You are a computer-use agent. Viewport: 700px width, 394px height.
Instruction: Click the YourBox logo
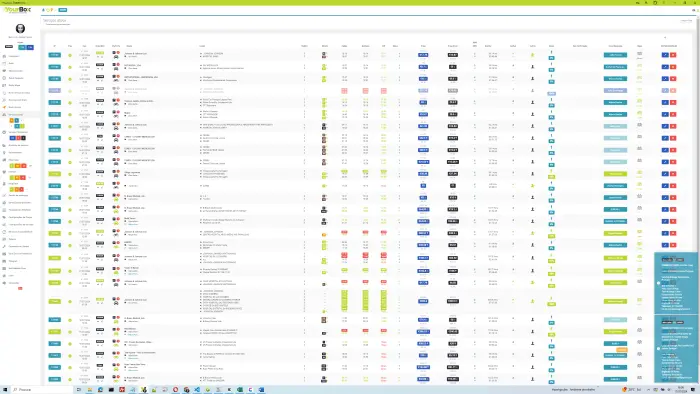tap(18, 10)
